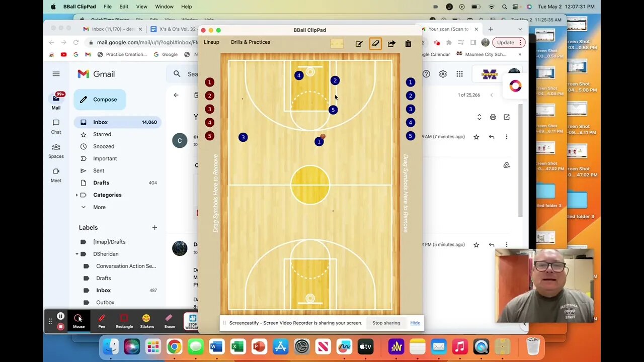This screenshot has width=644, height=362.
Task: Reply to the 7 minutes ago message
Action: [x=492, y=137]
